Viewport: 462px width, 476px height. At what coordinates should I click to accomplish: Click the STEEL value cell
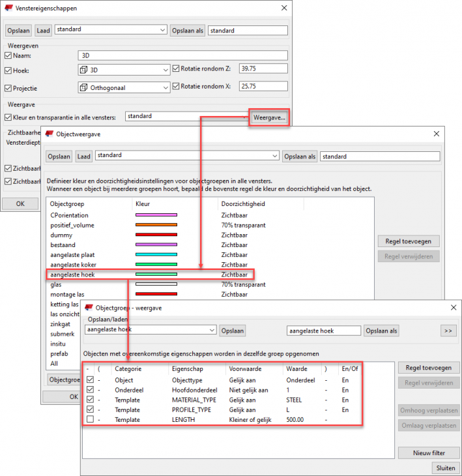(294, 400)
